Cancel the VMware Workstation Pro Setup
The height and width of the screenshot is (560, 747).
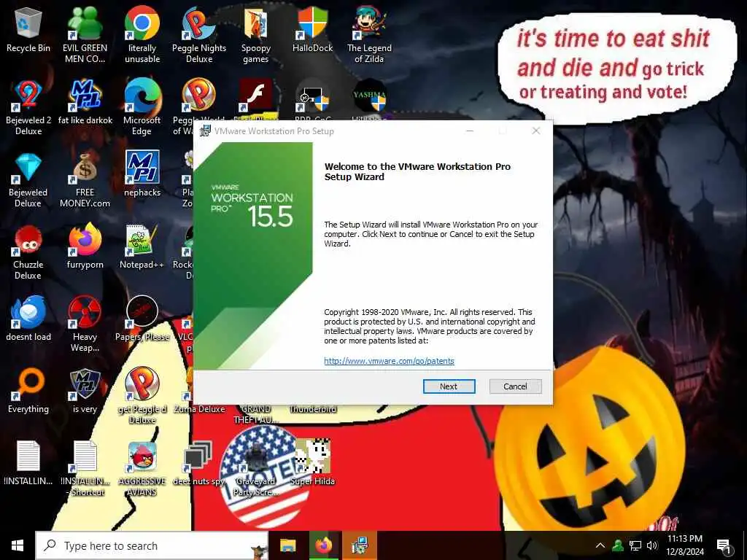pyautogui.click(x=515, y=386)
